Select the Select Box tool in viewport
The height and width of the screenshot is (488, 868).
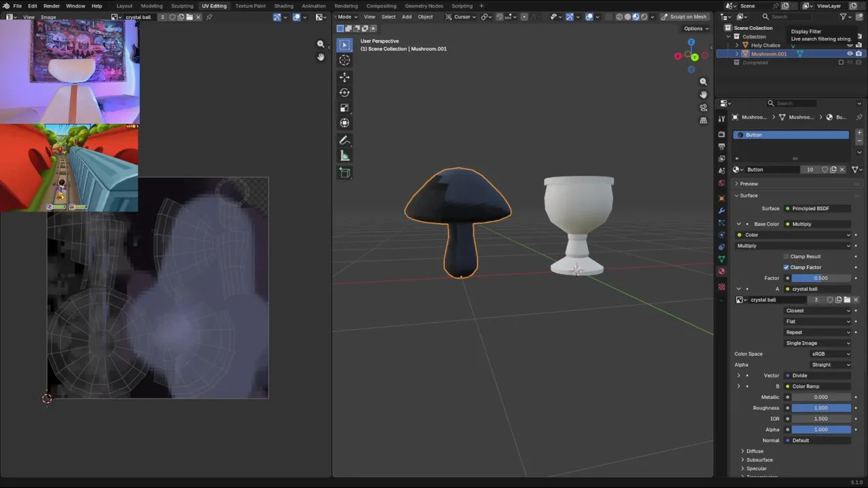[x=344, y=45]
